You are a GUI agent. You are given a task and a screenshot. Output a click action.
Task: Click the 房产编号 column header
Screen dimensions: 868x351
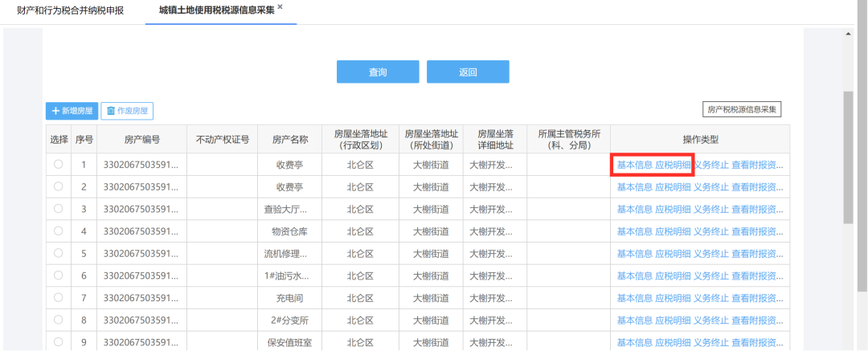click(x=142, y=140)
